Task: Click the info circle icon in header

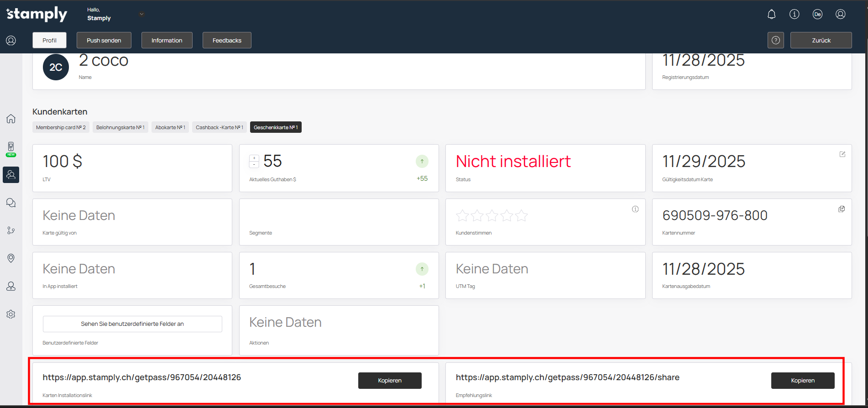Action: [x=794, y=14]
